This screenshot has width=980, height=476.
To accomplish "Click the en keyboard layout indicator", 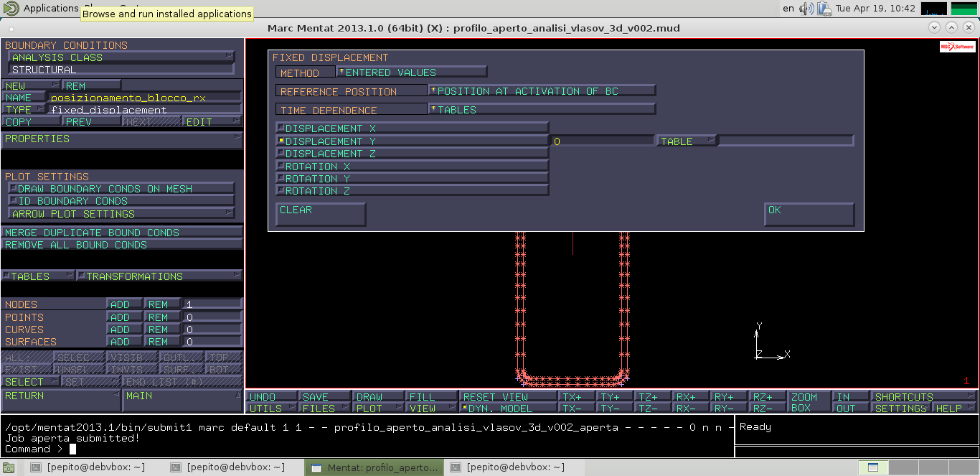I will coord(788,9).
